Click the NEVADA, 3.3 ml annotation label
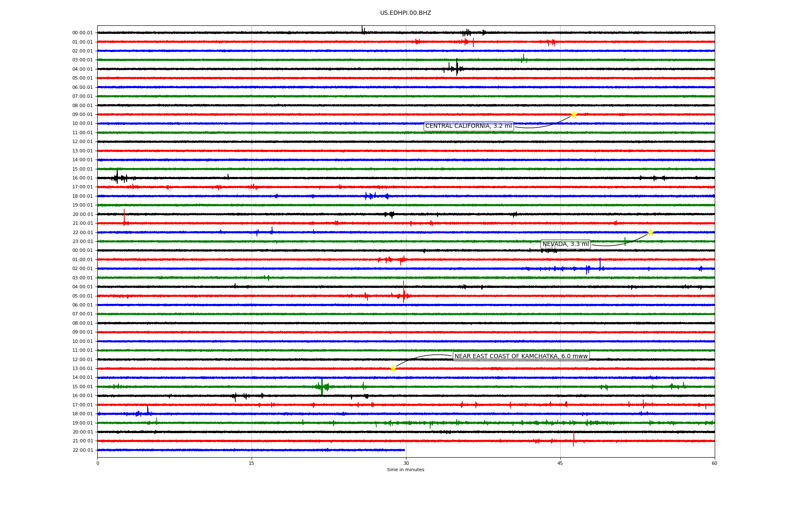Viewport: 812px width, 508px height. 565,244
